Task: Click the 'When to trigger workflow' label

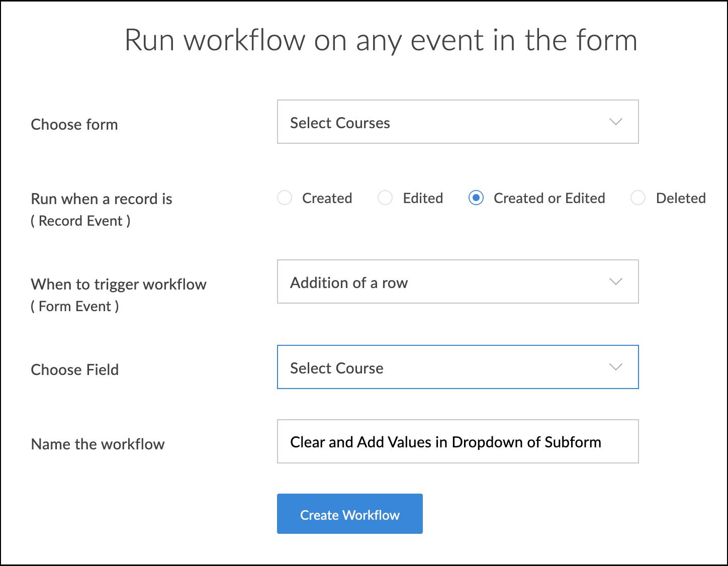Action: [119, 285]
